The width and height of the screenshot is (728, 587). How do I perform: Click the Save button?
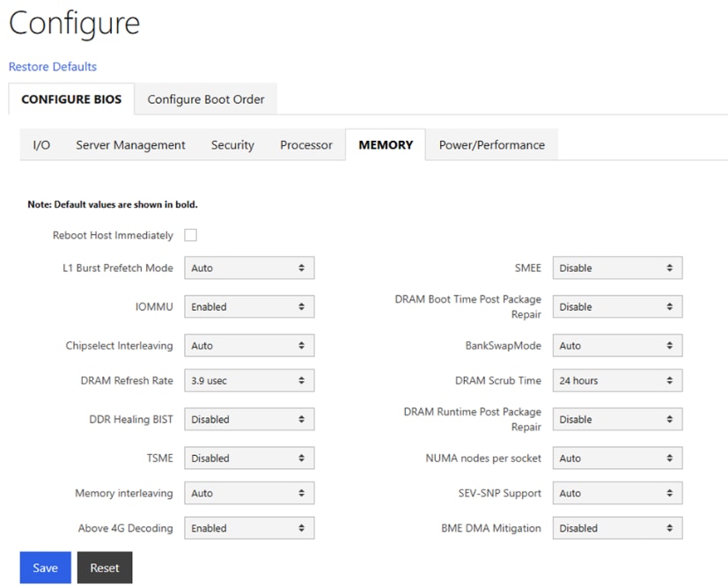pyautogui.click(x=45, y=568)
